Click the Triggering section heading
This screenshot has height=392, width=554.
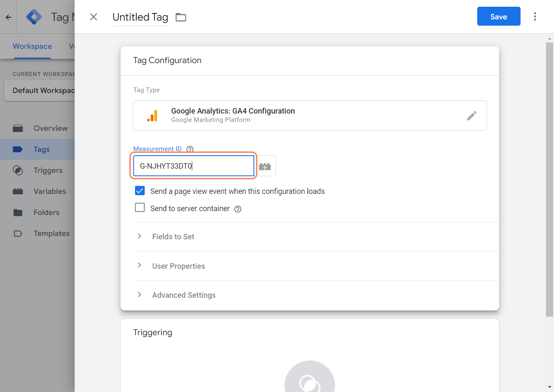(153, 332)
